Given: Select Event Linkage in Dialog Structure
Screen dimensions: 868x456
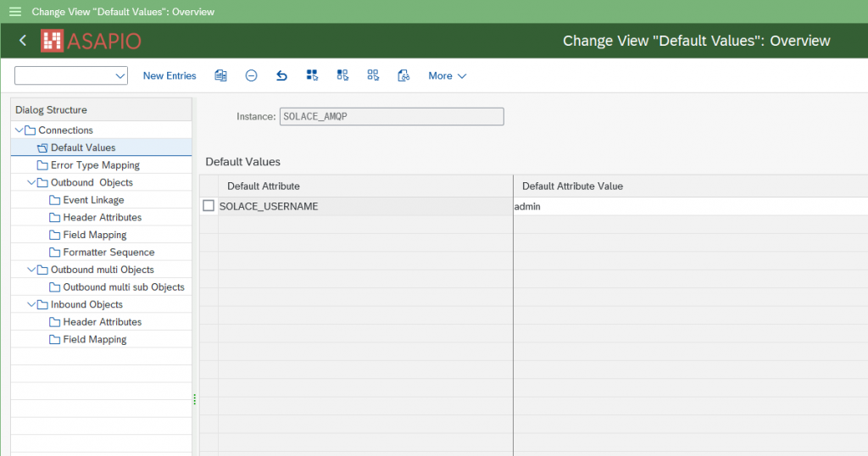Looking at the screenshot, I should tap(93, 200).
